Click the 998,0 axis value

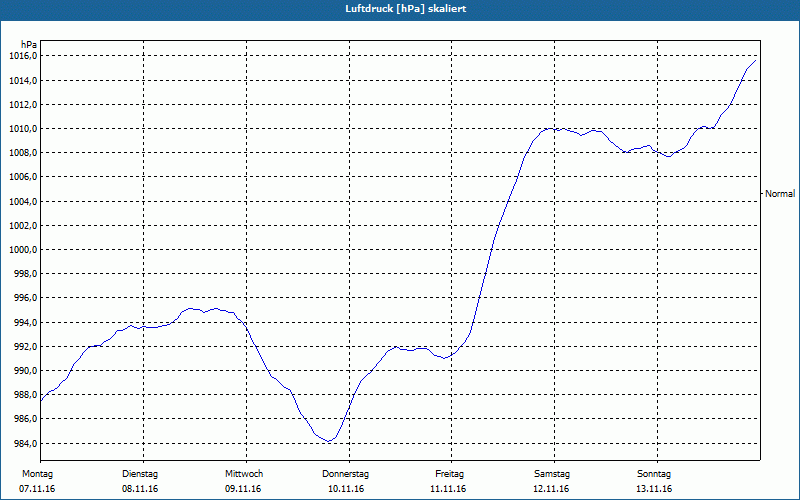[x=25, y=274]
